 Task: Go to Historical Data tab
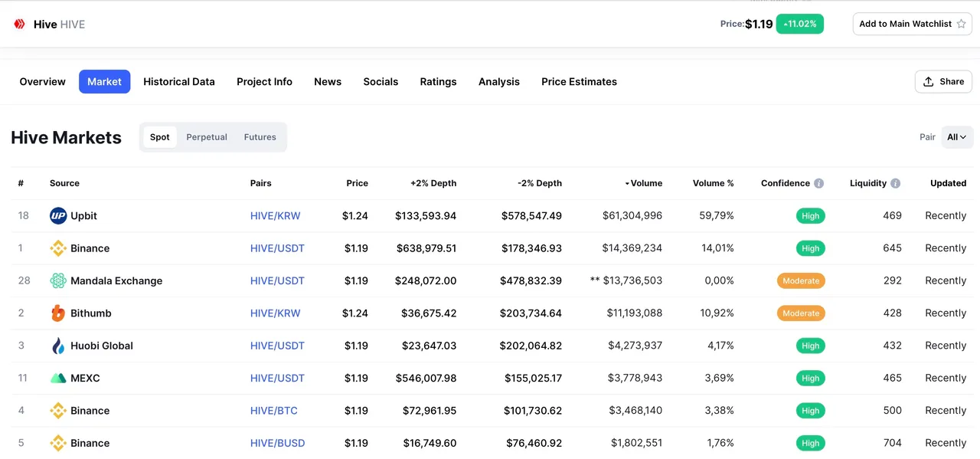pos(179,81)
